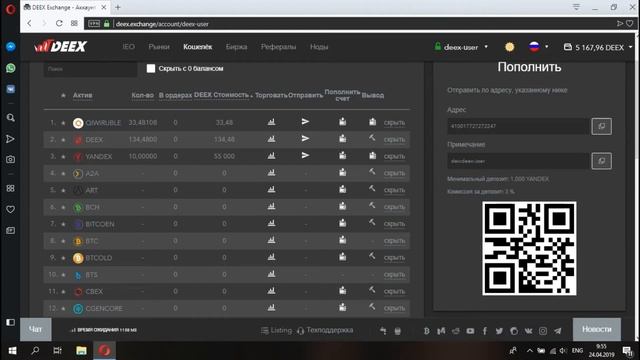Toggle favorite star for DEEX
Image resolution: width=640 pixels, height=360 pixels.
coord(63,140)
